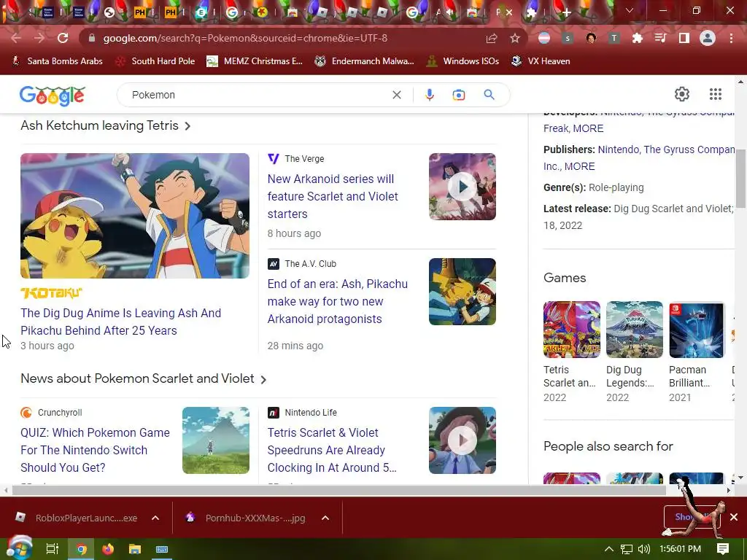Open the network icon in system tray
Screen dimensions: 747x560
[627, 549]
